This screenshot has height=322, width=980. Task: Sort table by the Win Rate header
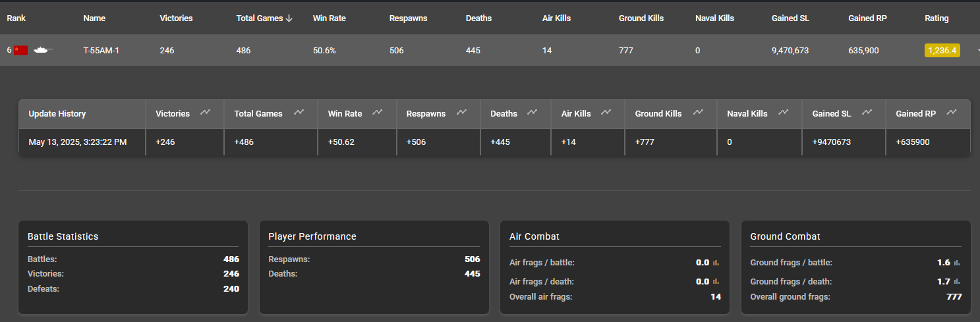tap(329, 18)
